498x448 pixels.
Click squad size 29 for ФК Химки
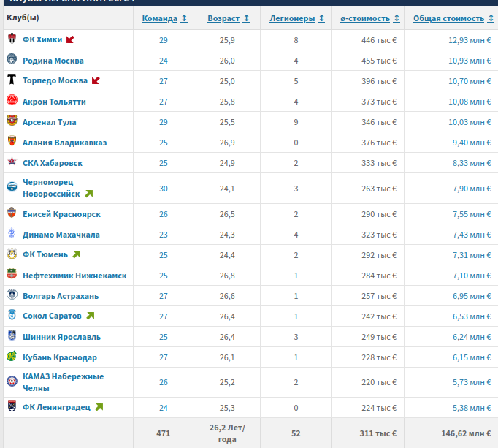tap(164, 40)
